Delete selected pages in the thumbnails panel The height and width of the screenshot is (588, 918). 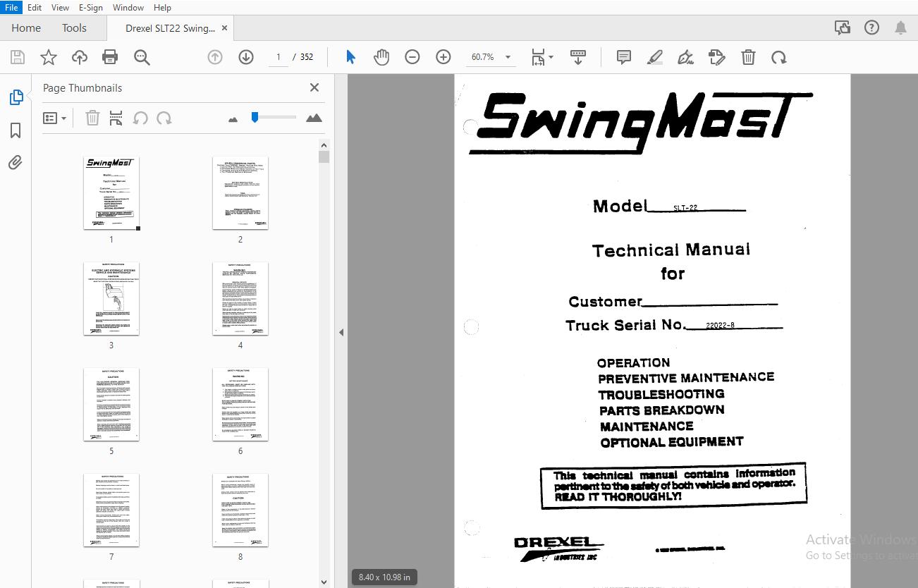point(92,118)
